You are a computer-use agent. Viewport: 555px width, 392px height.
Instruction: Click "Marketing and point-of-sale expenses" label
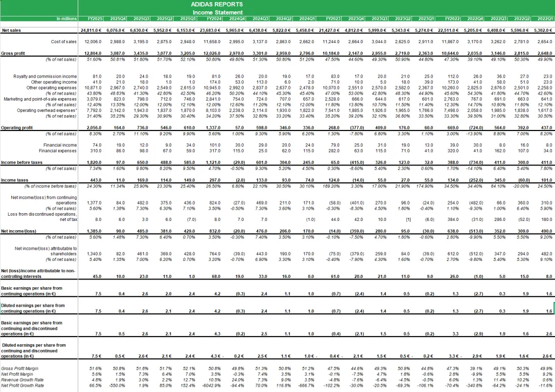point(40,99)
